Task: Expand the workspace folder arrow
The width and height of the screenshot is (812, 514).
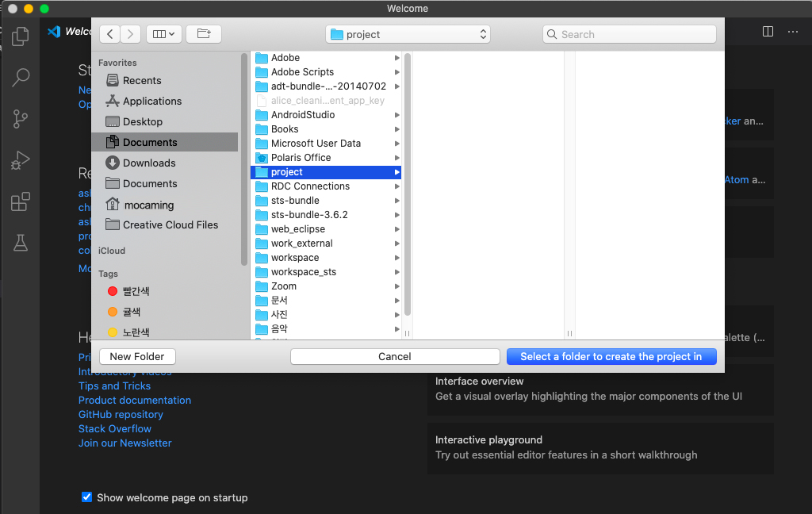Action: point(396,258)
